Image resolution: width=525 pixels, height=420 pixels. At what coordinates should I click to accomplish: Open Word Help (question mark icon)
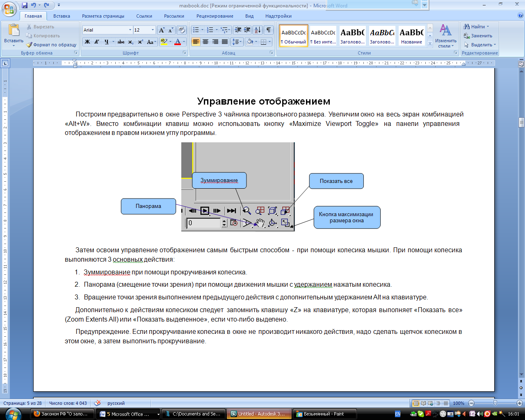click(x=520, y=16)
